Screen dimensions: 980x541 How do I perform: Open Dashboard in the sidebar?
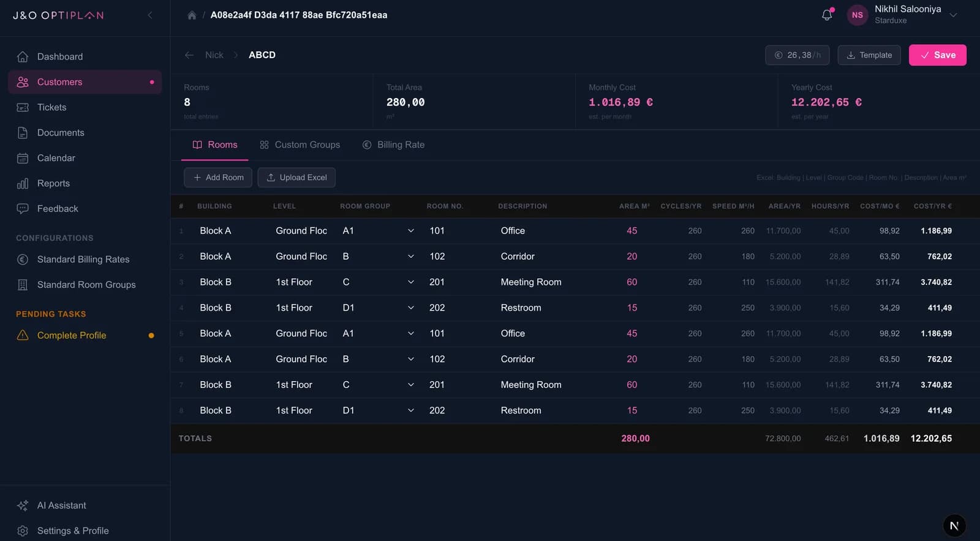[x=85, y=56]
